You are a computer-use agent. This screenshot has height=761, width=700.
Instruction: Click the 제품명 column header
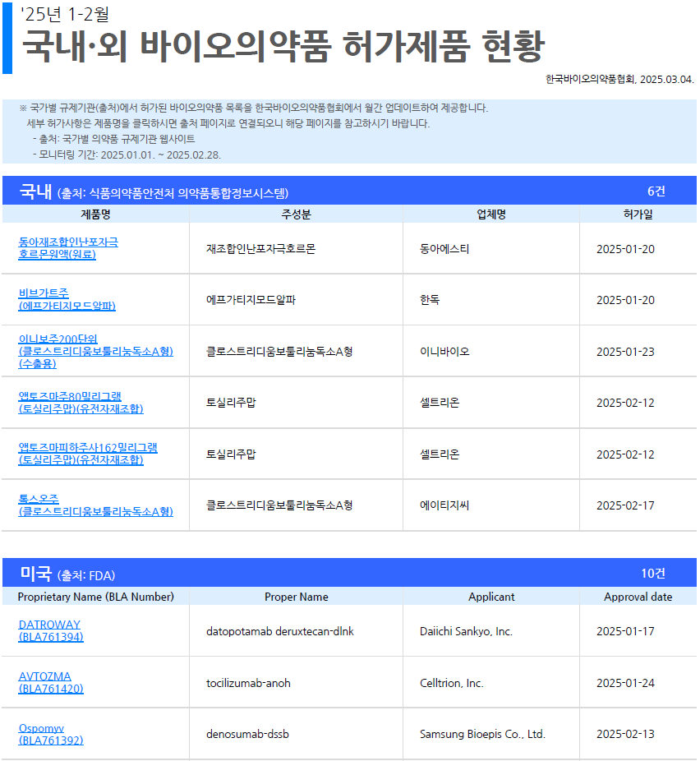tap(95, 214)
